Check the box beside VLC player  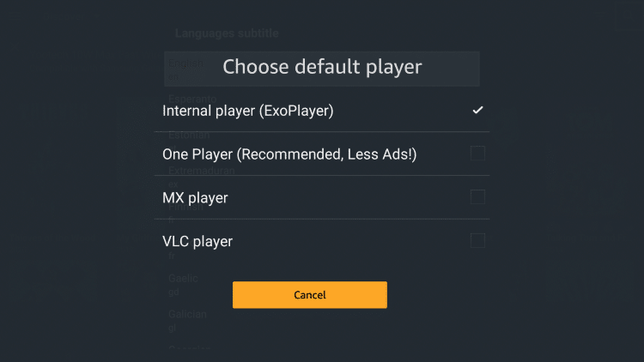477,240
